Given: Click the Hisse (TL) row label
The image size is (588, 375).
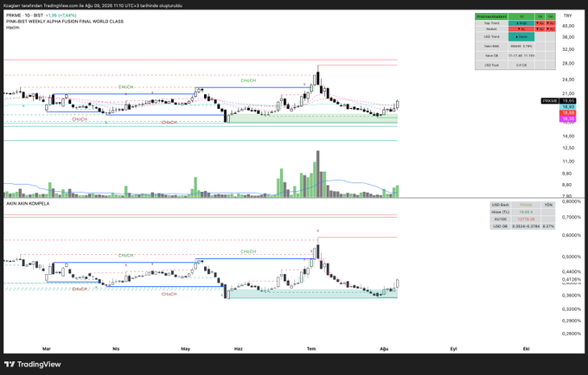Looking at the screenshot, I should pos(501,212).
